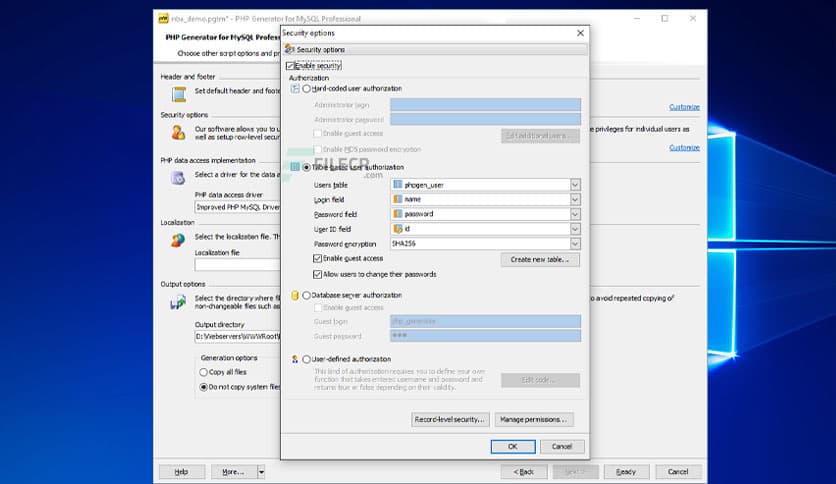Click the Manage permissions button
Image resolution: width=836 pixels, height=484 pixels.
click(534, 420)
